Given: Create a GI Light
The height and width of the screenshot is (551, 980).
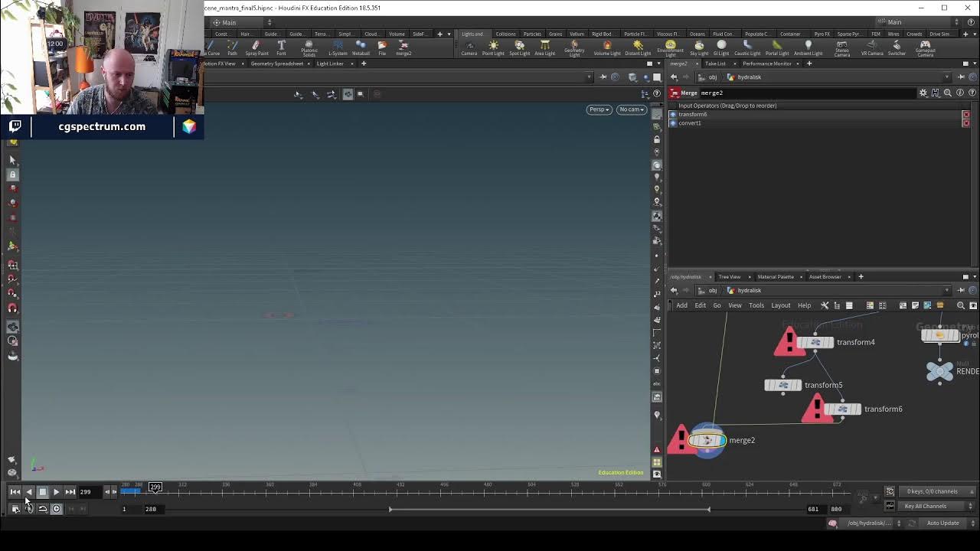Looking at the screenshot, I should click(721, 47).
